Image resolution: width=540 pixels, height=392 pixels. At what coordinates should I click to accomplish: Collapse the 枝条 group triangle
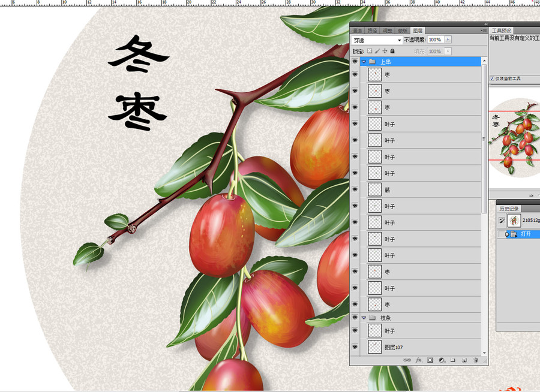click(x=364, y=318)
